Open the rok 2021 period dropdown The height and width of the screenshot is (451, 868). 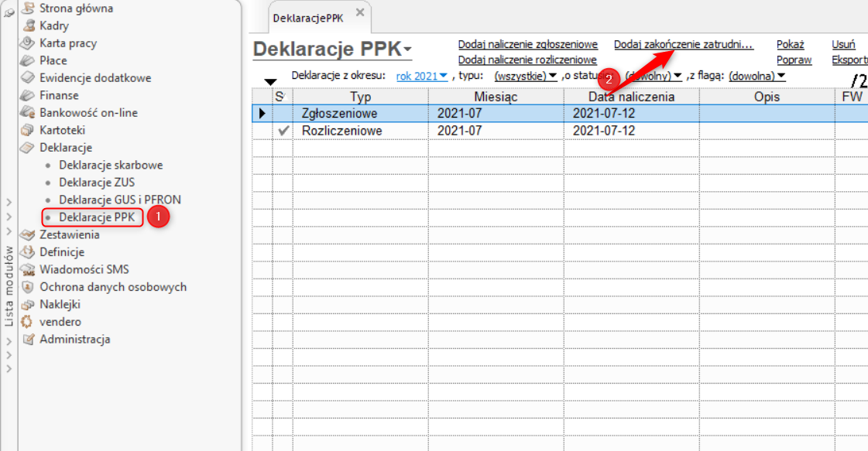[x=422, y=76]
